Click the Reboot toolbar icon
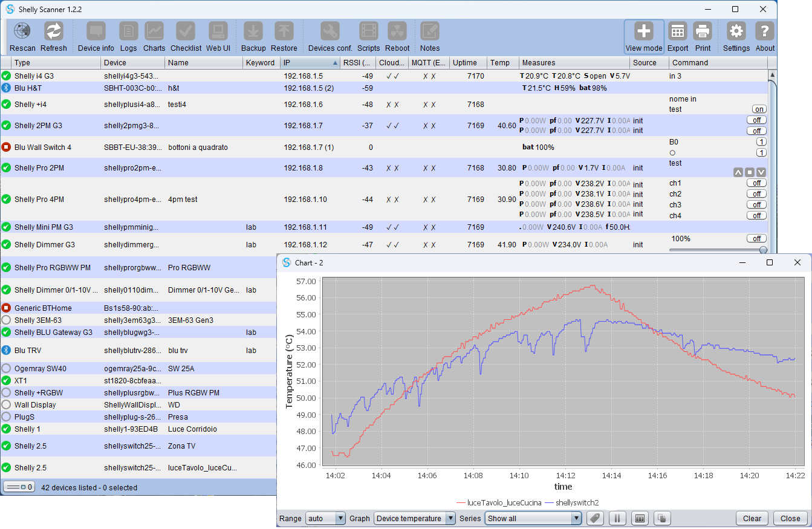812x529 pixels. click(397, 37)
